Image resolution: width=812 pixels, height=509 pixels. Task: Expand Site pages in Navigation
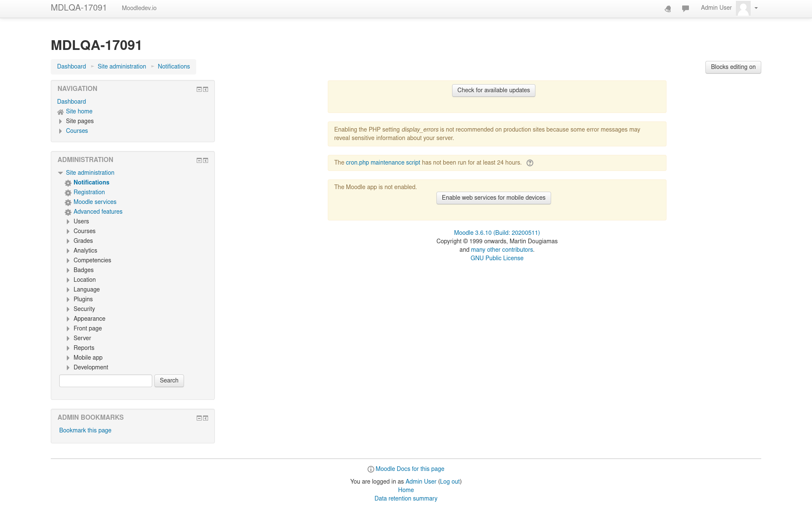pyautogui.click(x=60, y=121)
